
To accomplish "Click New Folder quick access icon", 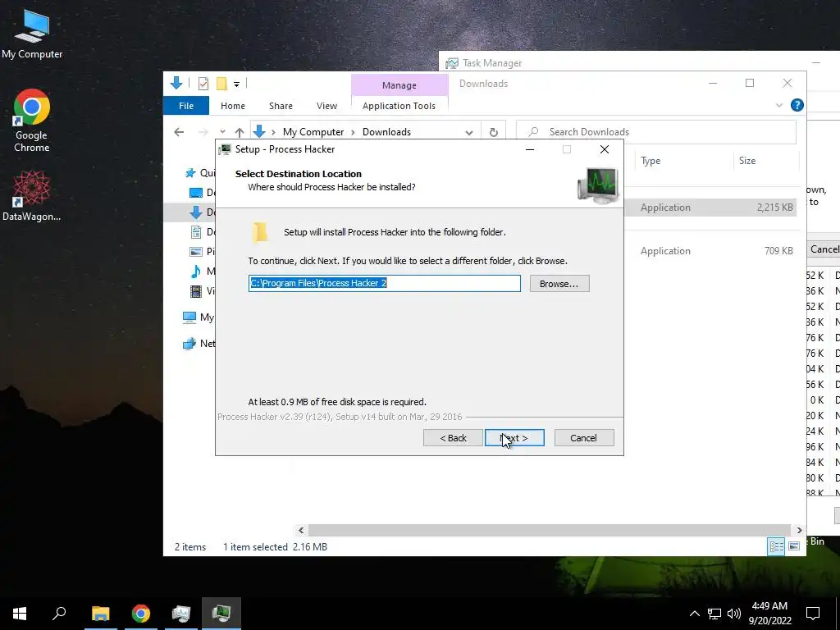I will tap(221, 83).
